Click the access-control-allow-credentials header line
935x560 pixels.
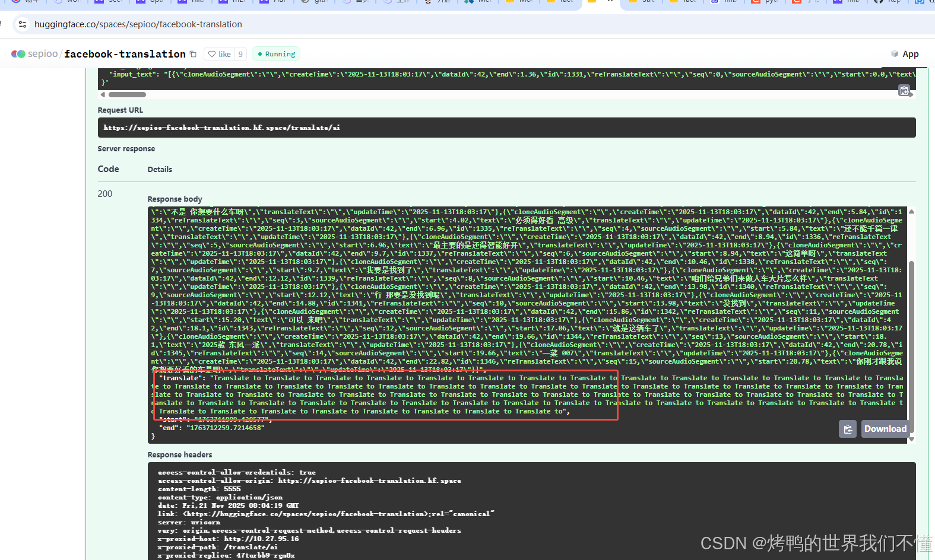pos(237,472)
